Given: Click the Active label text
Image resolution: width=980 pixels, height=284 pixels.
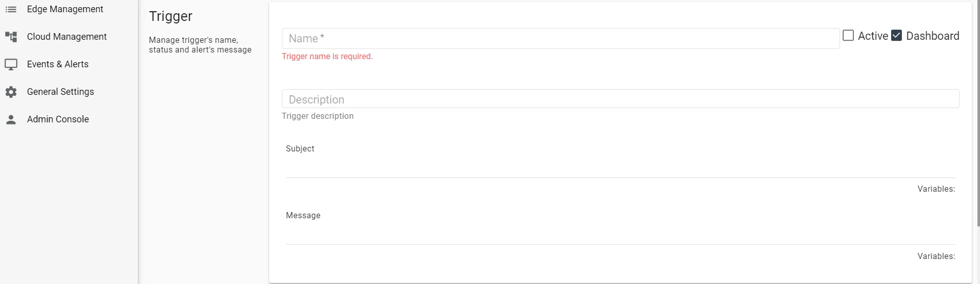Looking at the screenshot, I should click(x=873, y=36).
